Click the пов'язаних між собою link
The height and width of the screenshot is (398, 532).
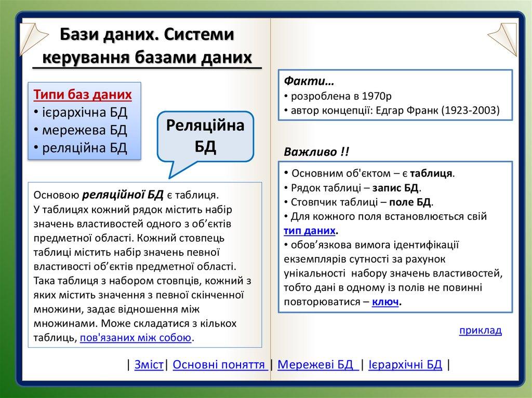pyautogui.click(x=136, y=338)
